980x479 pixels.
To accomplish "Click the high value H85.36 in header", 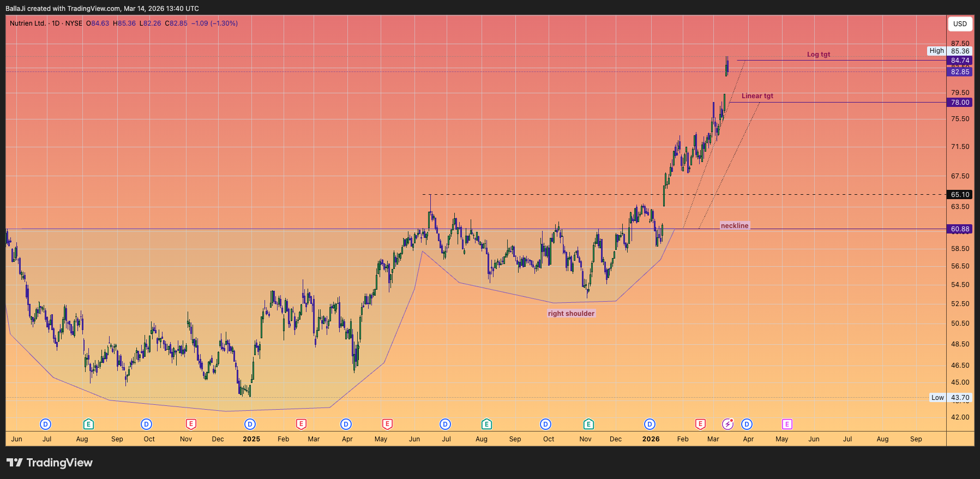I will click(x=124, y=23).
